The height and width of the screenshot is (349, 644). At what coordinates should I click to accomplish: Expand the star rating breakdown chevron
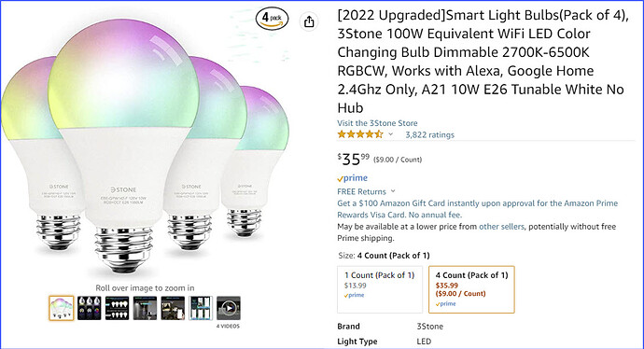(x=390, y=134)
